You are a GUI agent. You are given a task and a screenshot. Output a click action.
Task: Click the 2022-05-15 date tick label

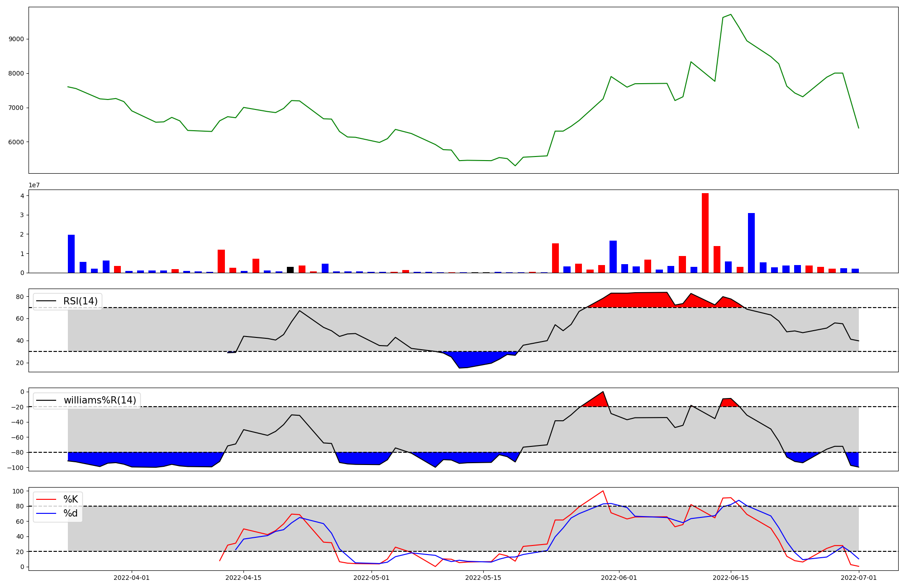coord(483,578)
